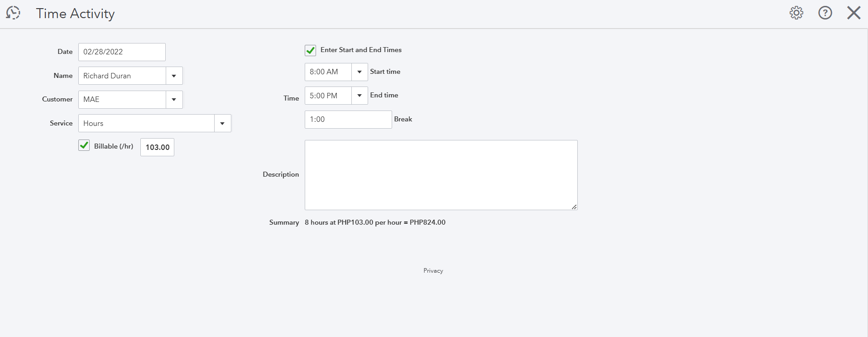This screenshot has height=337, width=868.
Task: Open the settings gear icon
Action: 796,13
